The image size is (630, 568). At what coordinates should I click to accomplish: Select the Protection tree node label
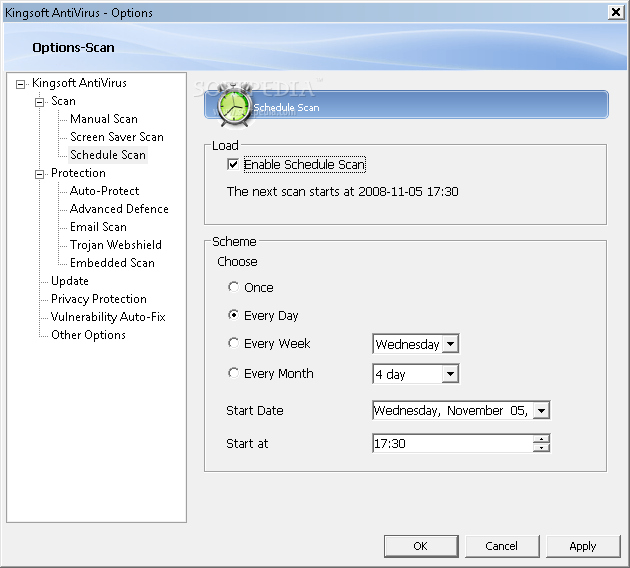(78, 173)
